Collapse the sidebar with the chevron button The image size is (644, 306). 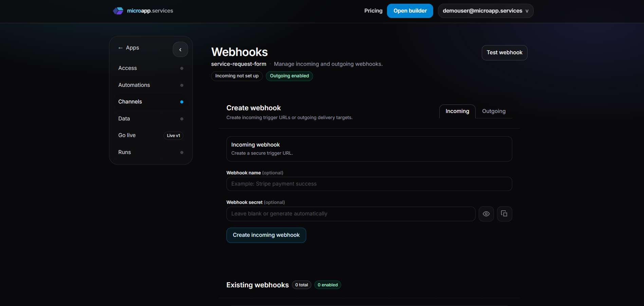[180, 49]
